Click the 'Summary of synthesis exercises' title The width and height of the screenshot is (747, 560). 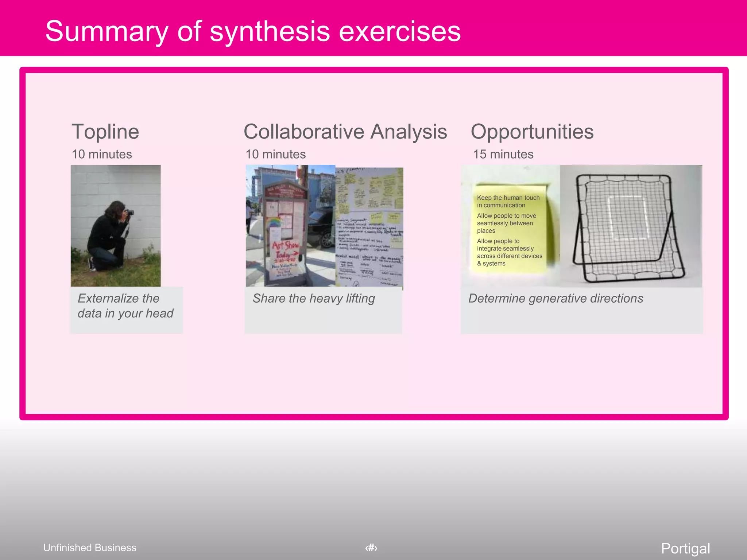(253, 32)
